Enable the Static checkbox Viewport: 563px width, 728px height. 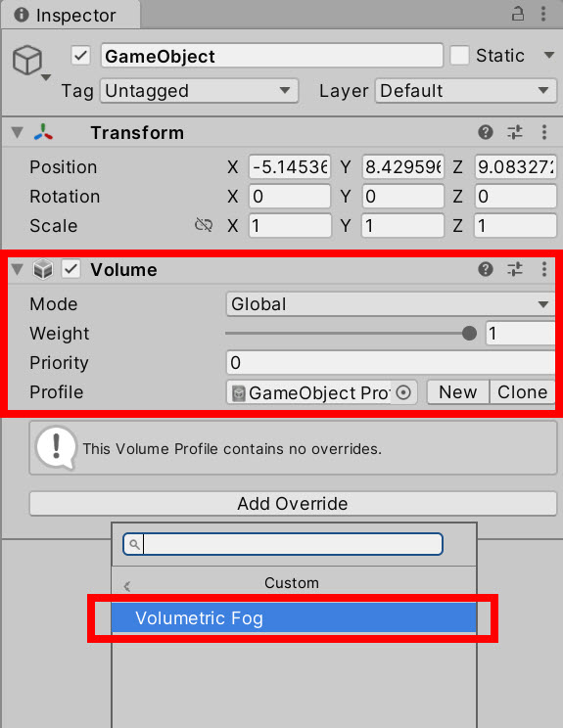click(459, 56)
